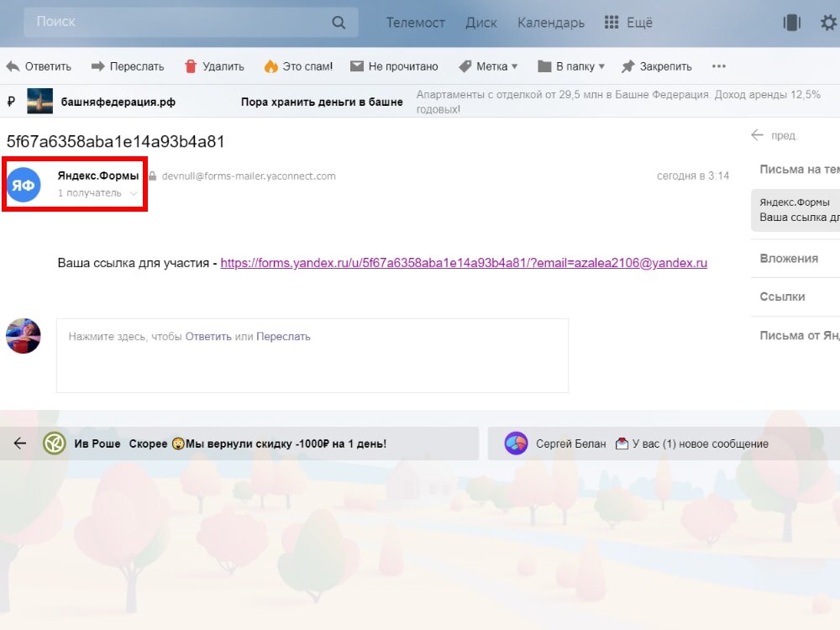The image size is (840, 630).
Task: Open the башняфедерация.рф ad sender name
Action: [118, 102]
